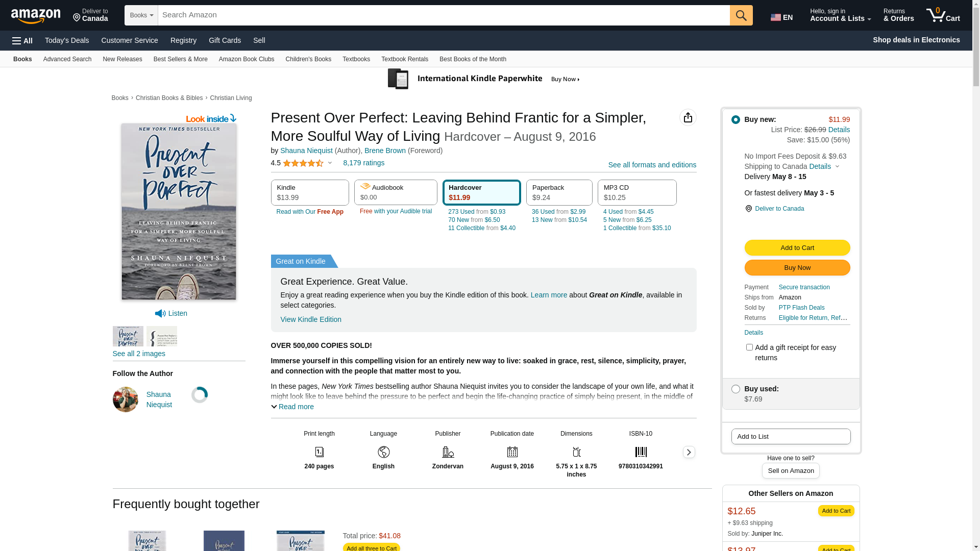The width and height of the screenshot is (980, 551).
Task: Open the 8,179 ratings link
Action: click(x=363, y=163)
